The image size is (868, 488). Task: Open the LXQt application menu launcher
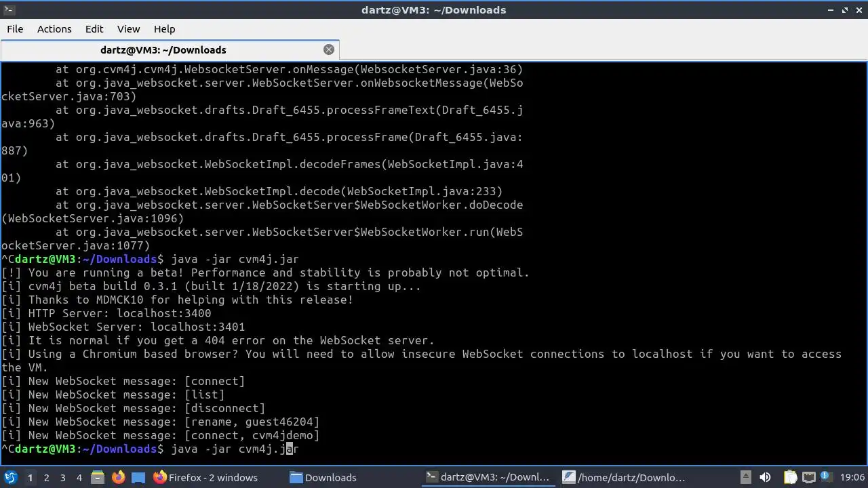click(10, 477)
